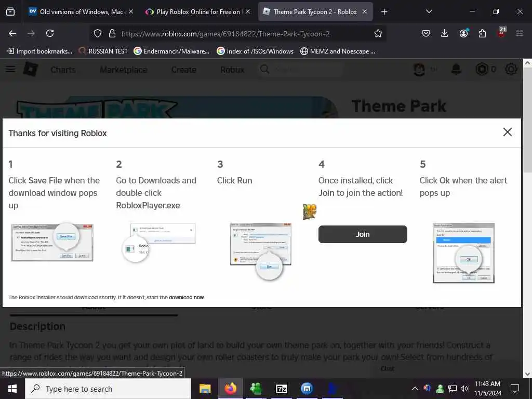Viewport: 532px width, 399px height.
Task: Open Roblox settings gear
Action: (511, 69)
